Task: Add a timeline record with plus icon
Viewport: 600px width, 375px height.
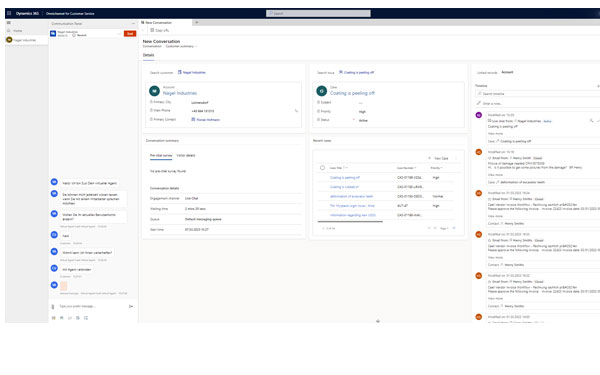Action: coord(598,86)
